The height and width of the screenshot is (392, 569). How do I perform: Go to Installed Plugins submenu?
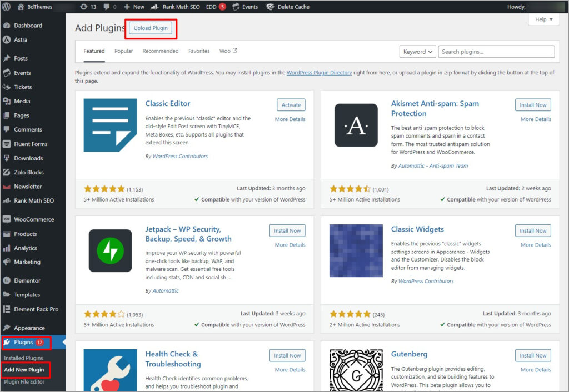click(x=23, y=358)
